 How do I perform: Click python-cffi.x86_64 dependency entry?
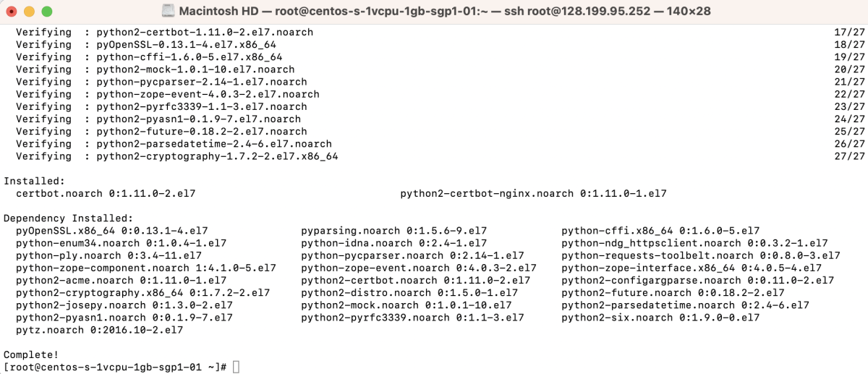click(x=660, y=231)
